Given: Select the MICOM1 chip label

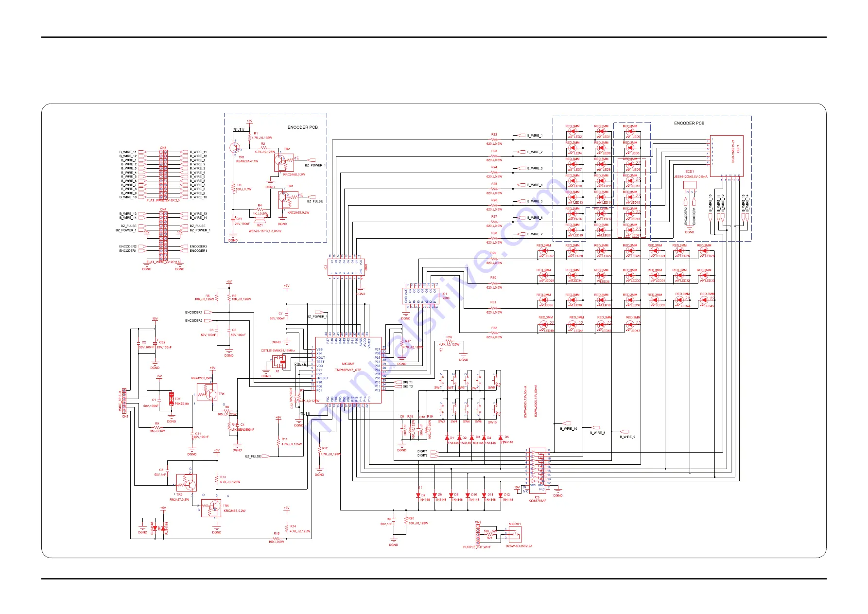Looking at the screenshot, I should click(x=347, y=364).
